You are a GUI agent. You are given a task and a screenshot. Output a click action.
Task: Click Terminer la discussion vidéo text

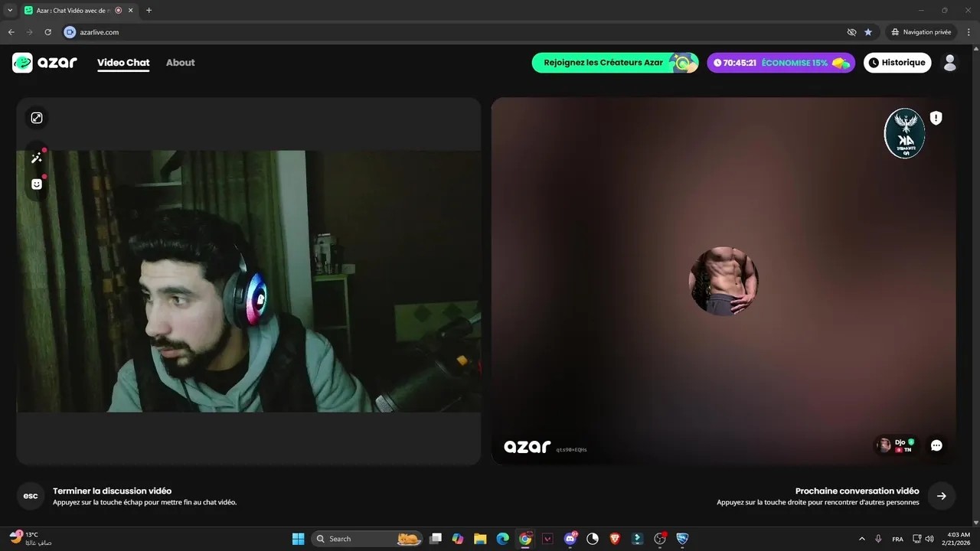pyautogui.click(x=112, y=491)
